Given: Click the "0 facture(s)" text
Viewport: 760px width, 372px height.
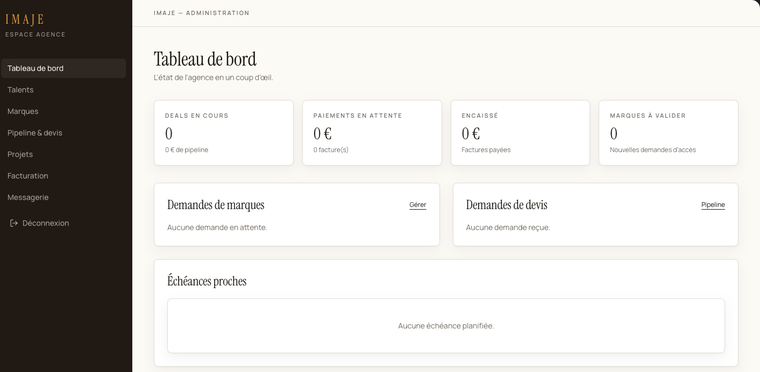Looking at the screenshot, I should pos(331,150).
